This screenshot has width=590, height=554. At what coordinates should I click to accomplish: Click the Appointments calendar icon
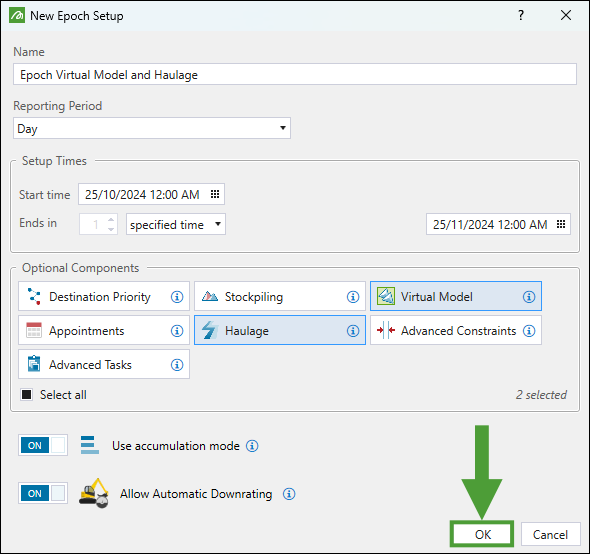pyautogui.click(x=34, y=330)
